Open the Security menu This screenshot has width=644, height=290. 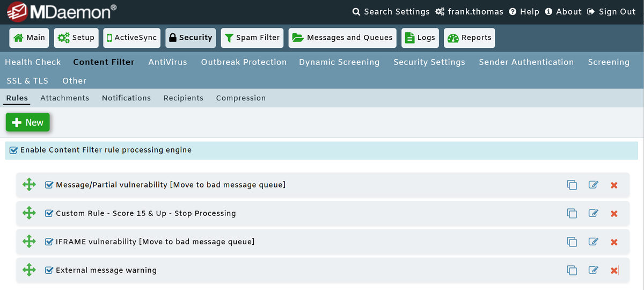click(191, 38)
